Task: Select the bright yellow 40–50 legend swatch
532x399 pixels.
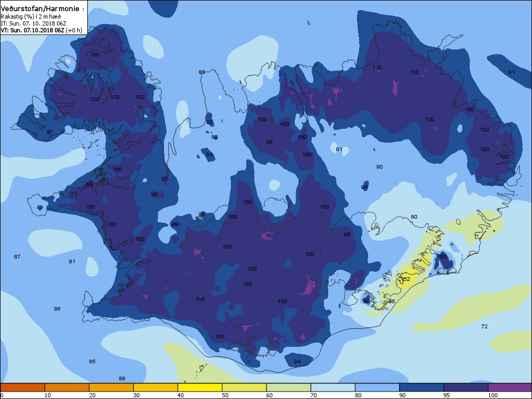Action: click(200, 387)
